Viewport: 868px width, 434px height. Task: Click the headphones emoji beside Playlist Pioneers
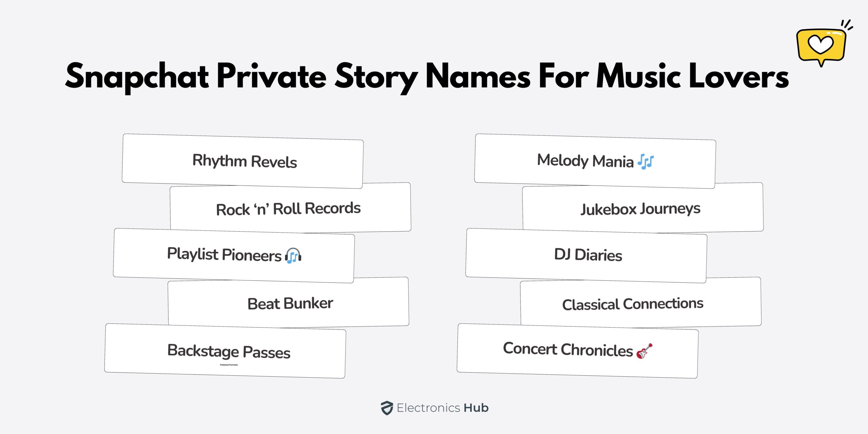coord(293,256)
